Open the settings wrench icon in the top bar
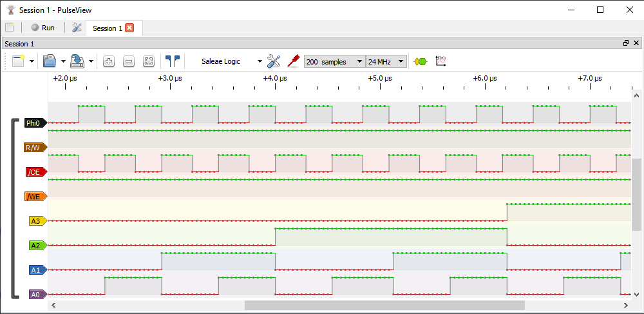Image resolution: width=644 pixels, height=314 pixels. click(x=77, y=28)
